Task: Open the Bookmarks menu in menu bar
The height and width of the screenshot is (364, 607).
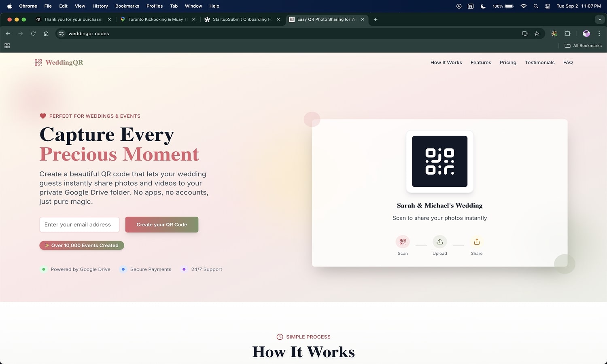Action: pos(127,6)
